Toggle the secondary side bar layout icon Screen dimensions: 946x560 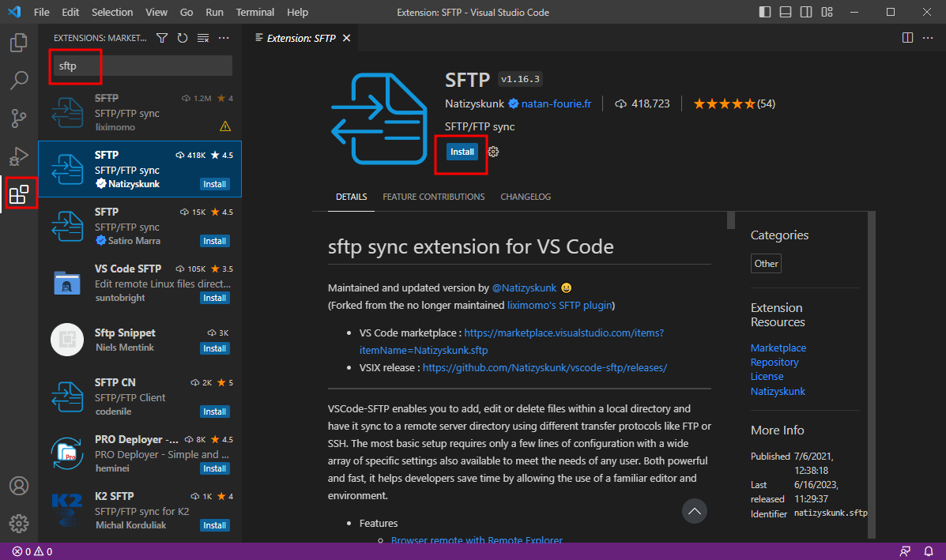pyautogui.click(x=805, y=12)
